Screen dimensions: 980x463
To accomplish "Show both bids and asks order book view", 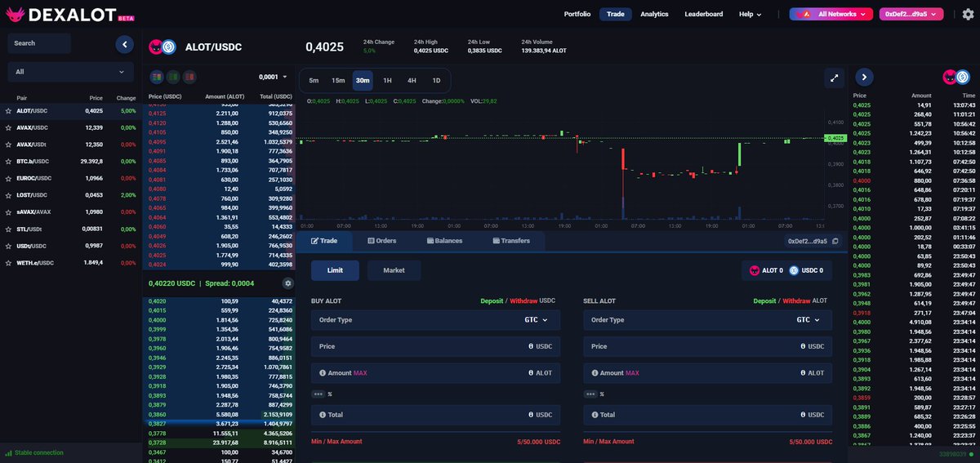I will [156, 77].
